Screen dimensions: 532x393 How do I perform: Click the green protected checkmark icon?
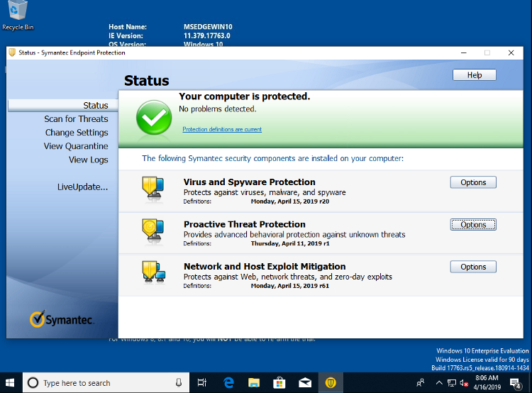point(154,118)
